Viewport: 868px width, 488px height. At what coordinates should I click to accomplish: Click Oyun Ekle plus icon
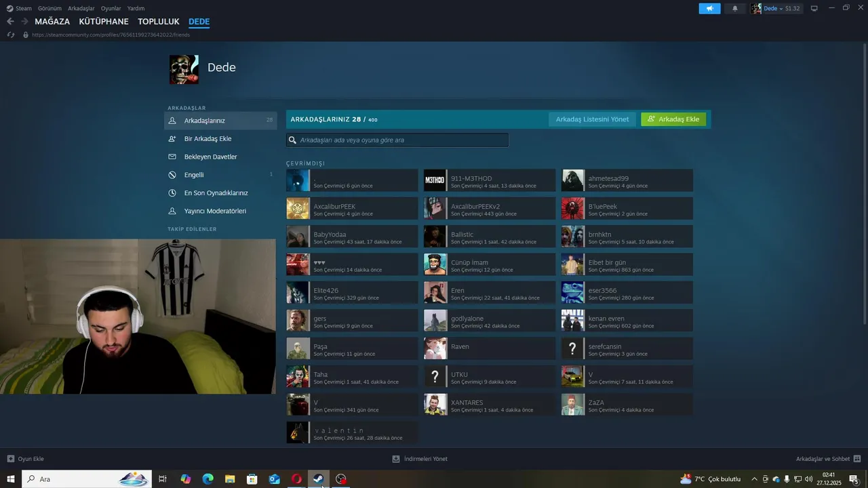pyautogui.click(x=10, y=459)
